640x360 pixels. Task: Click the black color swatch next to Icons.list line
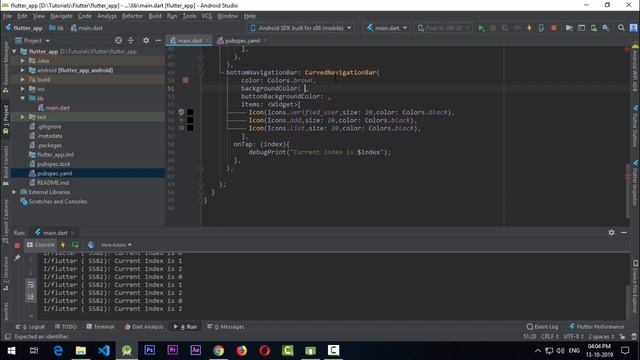click(x=190, y=128)
